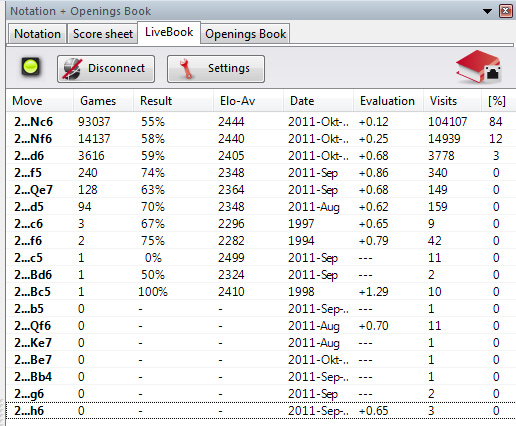This screenshot has height=426, width=516.
Task: Click the 104107 visits value
Action: click(x=447, y=122)
